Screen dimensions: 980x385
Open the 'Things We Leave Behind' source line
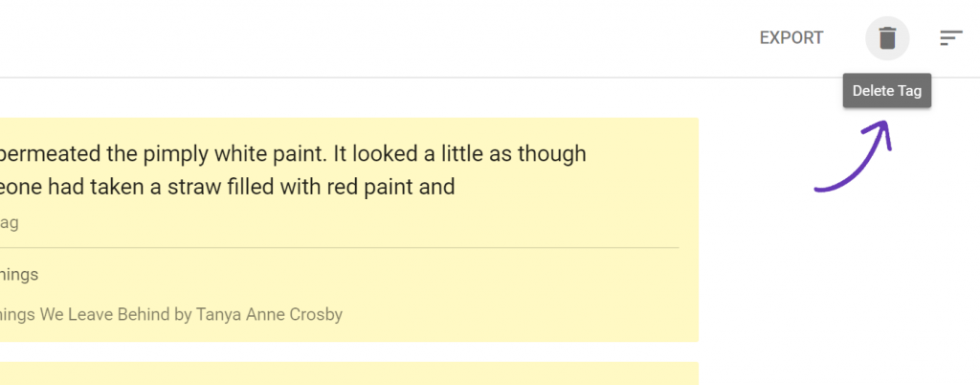(171, 314)
